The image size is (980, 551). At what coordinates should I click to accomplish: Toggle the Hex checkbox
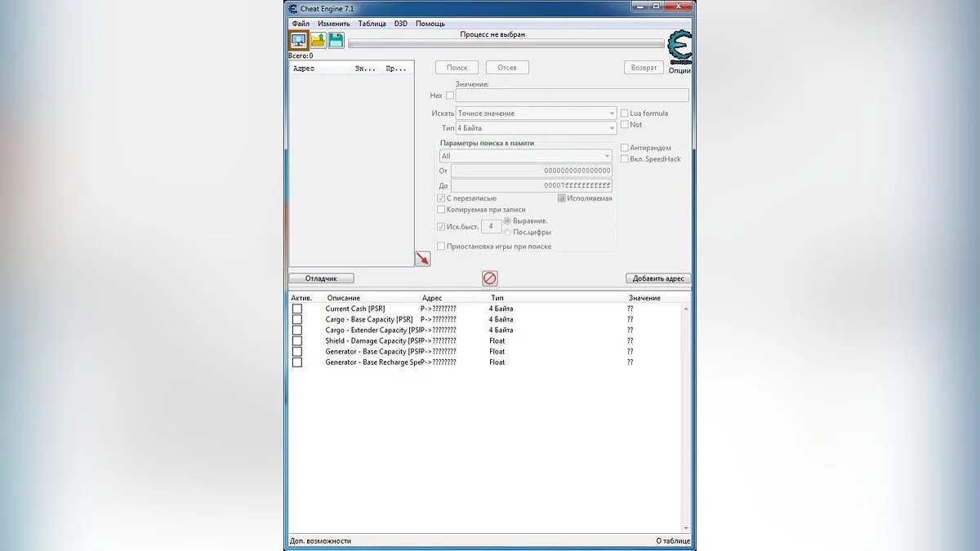[449, 96]
